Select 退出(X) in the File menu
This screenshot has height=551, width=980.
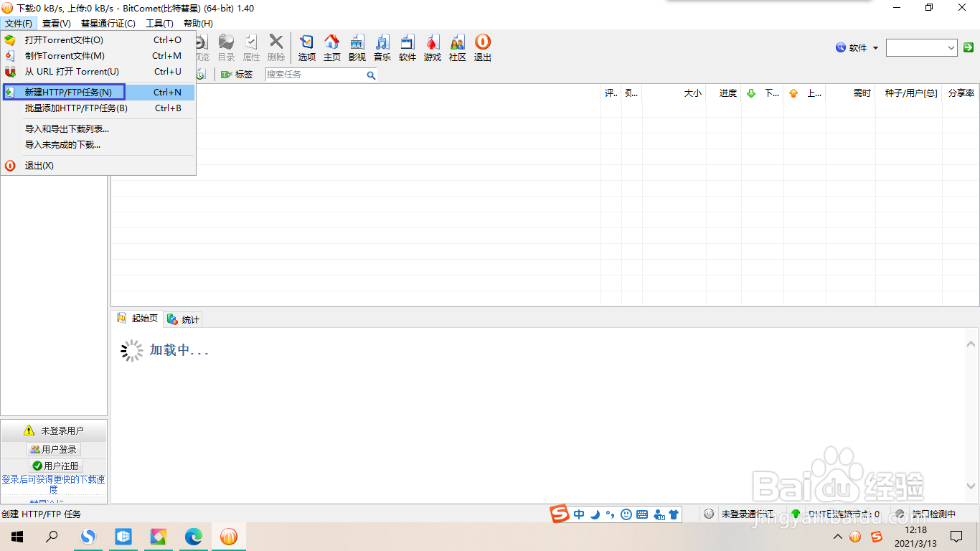click(98, 166)
